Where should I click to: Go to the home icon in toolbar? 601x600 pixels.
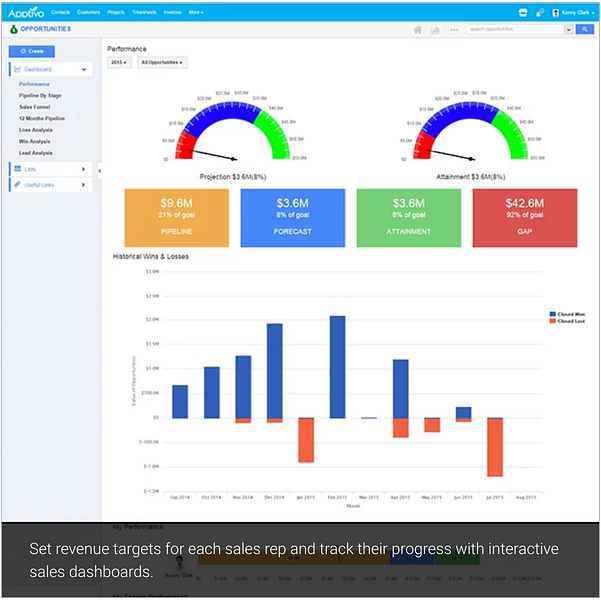(418, 30)
